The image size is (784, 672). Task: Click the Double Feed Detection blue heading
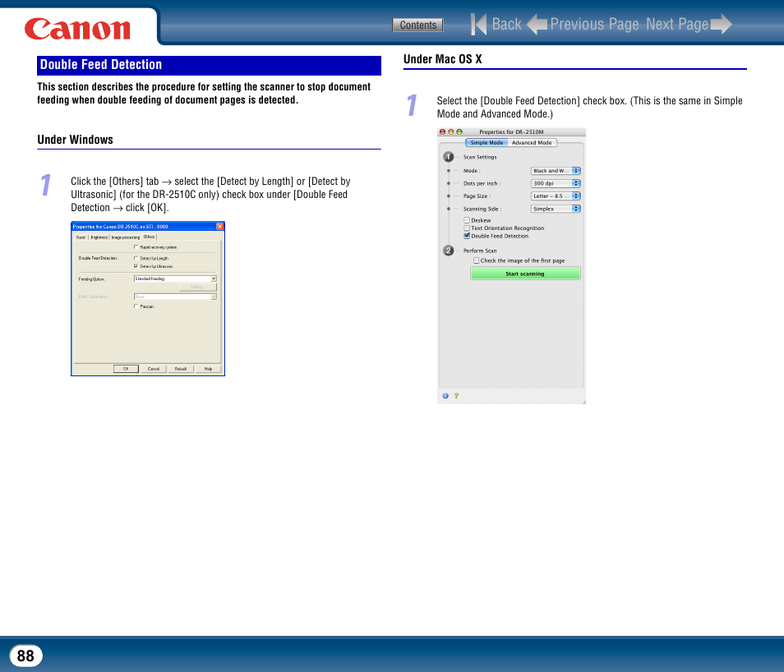tap(209, 65)
